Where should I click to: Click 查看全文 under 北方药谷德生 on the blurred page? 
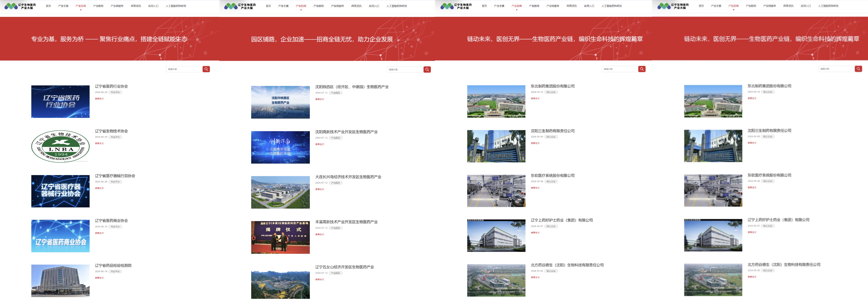(752, 277)
